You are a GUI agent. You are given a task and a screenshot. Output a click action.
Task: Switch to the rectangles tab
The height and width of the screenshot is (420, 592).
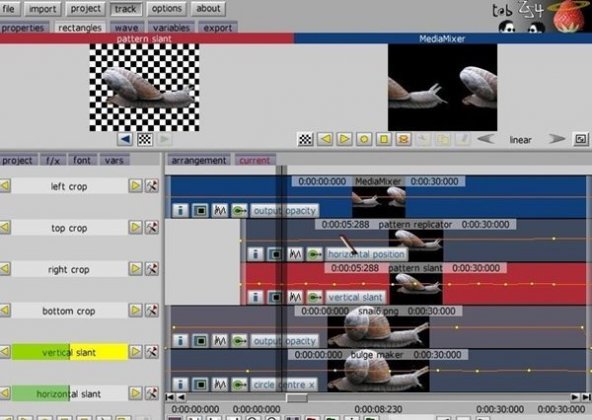coord(80,28)
